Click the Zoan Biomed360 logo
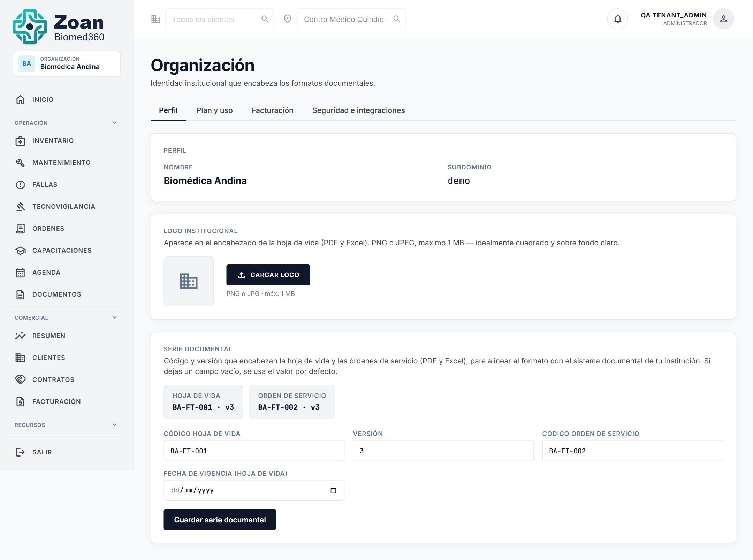The height and width of the screenshot is (560, 753). (59, 27)
